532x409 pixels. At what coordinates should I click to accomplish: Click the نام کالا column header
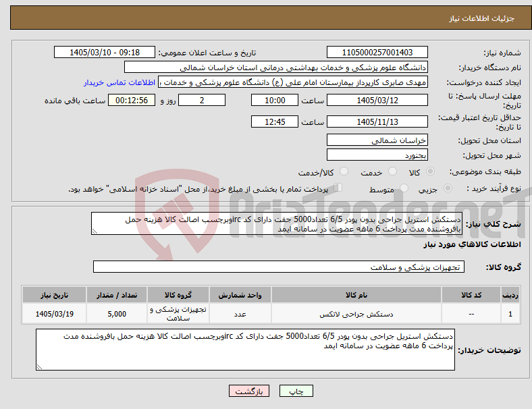(x=356, y=295)
